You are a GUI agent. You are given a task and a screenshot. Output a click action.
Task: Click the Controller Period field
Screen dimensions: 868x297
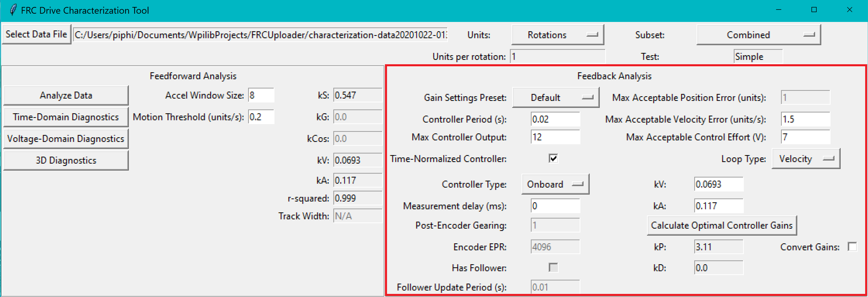(x=555, y=119)
